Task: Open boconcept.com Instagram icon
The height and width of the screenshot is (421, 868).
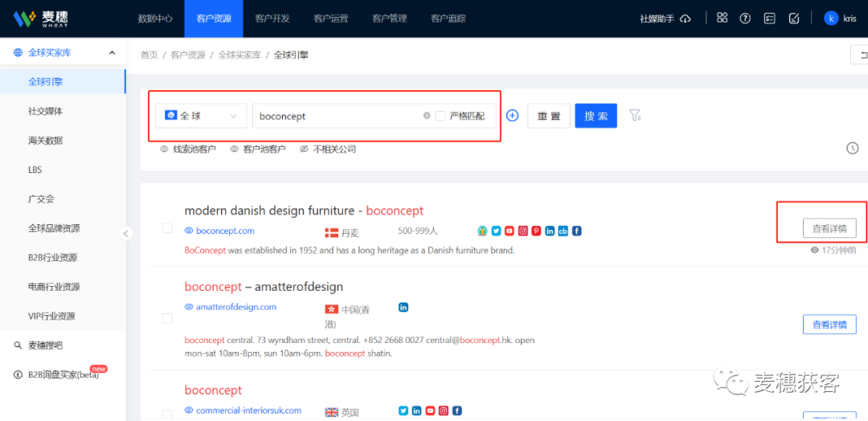Action: click(x=522, y=231)
